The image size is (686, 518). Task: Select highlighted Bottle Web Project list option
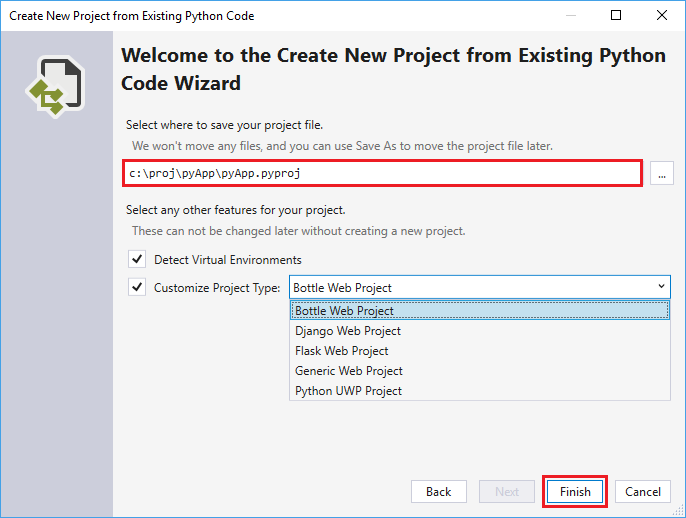pyautogui.click(x=479, y=311)
